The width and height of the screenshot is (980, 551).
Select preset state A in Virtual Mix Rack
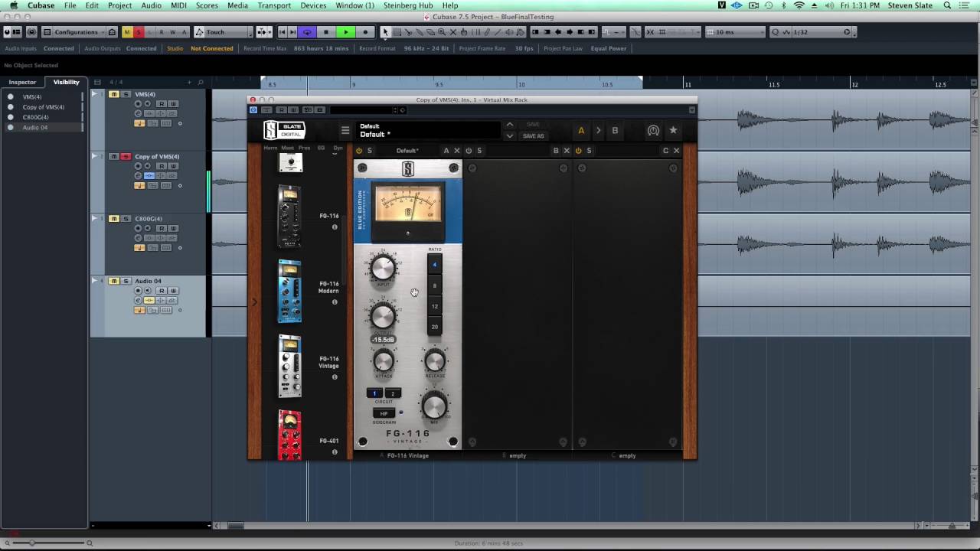click(x=581, y=131)
